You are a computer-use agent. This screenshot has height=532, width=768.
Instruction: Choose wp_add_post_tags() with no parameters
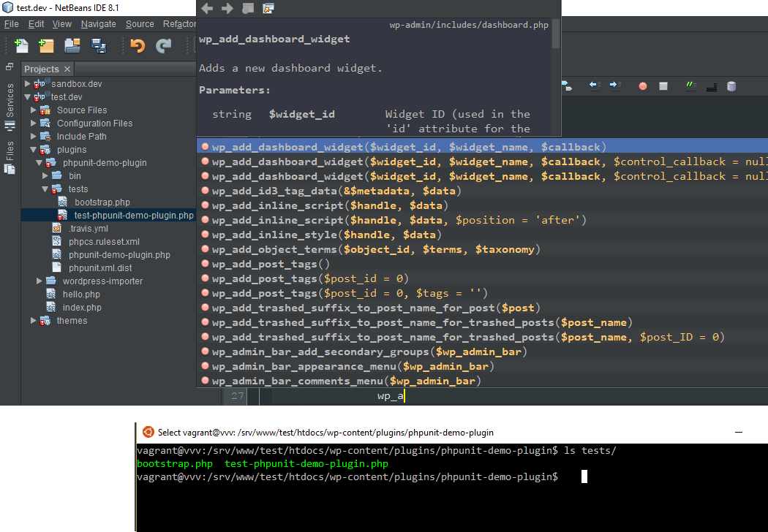[x=482, y=265]
